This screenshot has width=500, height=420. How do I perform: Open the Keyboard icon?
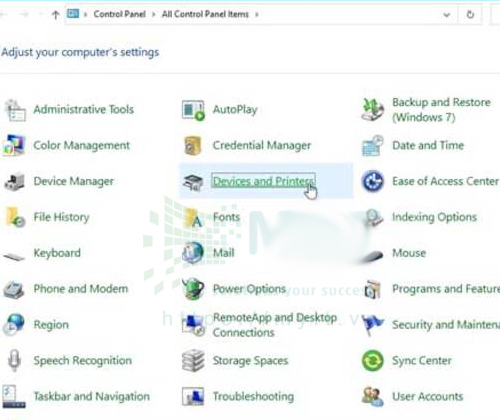click(14, 256)
